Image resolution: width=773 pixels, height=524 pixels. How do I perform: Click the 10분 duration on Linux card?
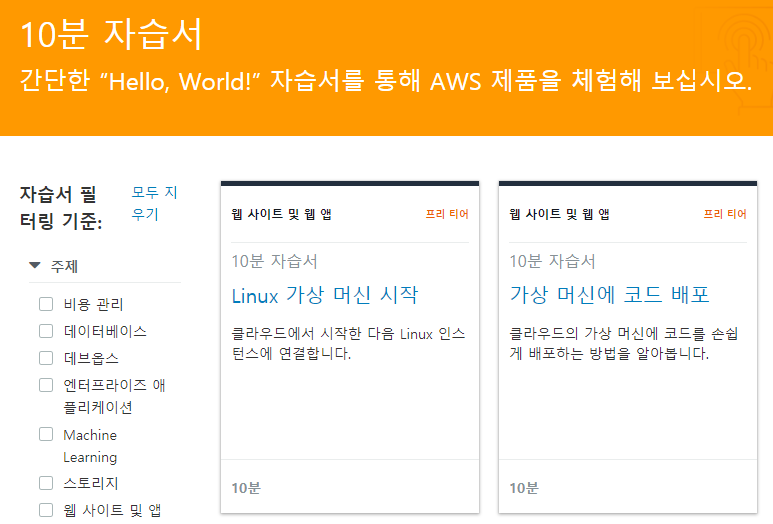[x=246, y=488]
